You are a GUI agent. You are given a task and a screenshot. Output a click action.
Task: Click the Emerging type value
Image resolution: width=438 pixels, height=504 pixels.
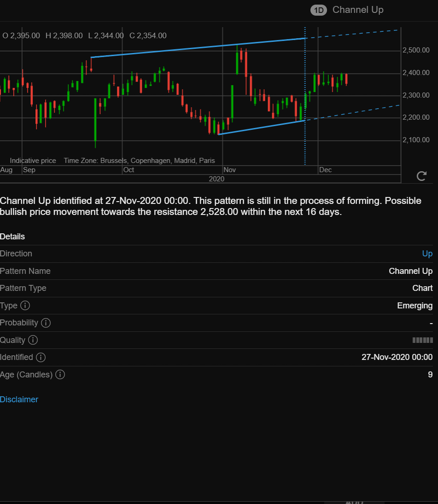(415, 305)
